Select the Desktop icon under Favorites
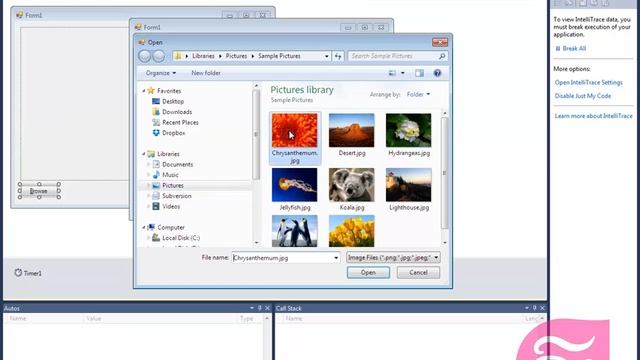The height and width of the screenshot is (360, 640). tap(156, 101)
